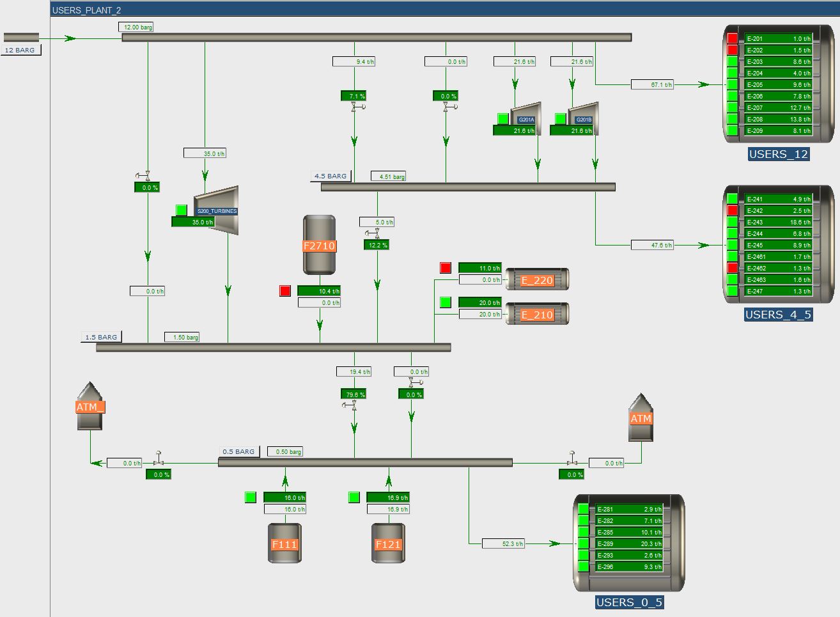Open the USERS_4_5 group label

tap(779, 315)
